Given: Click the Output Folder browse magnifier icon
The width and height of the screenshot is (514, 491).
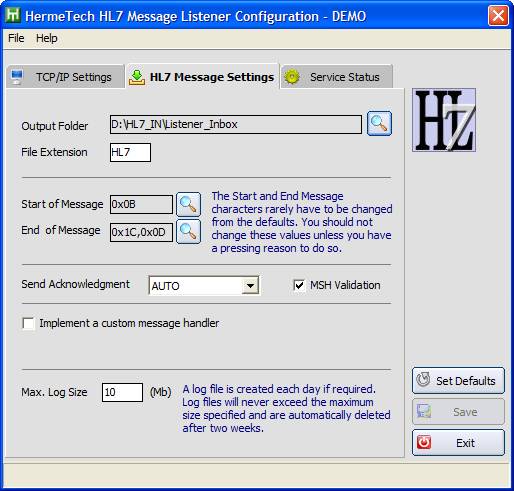Looking at the screenshot, I should pyautogui.click(x=379, y=124).
